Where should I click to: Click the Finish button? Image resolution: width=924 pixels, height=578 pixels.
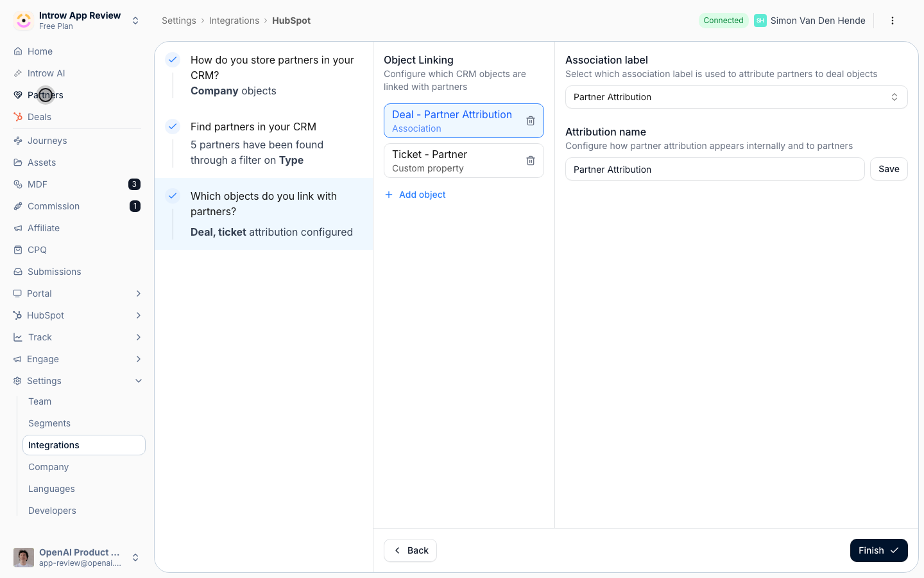(x=878, y=550)
